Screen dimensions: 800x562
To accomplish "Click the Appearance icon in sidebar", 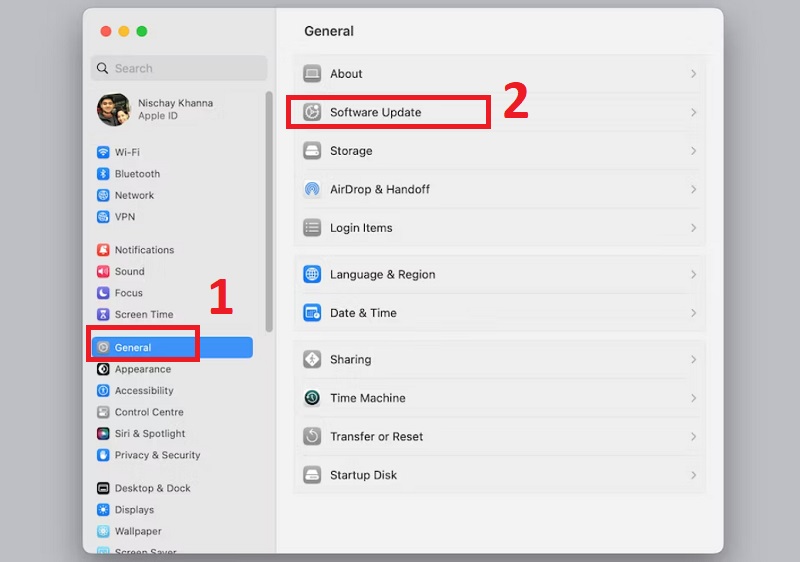I will coord(103,369).
